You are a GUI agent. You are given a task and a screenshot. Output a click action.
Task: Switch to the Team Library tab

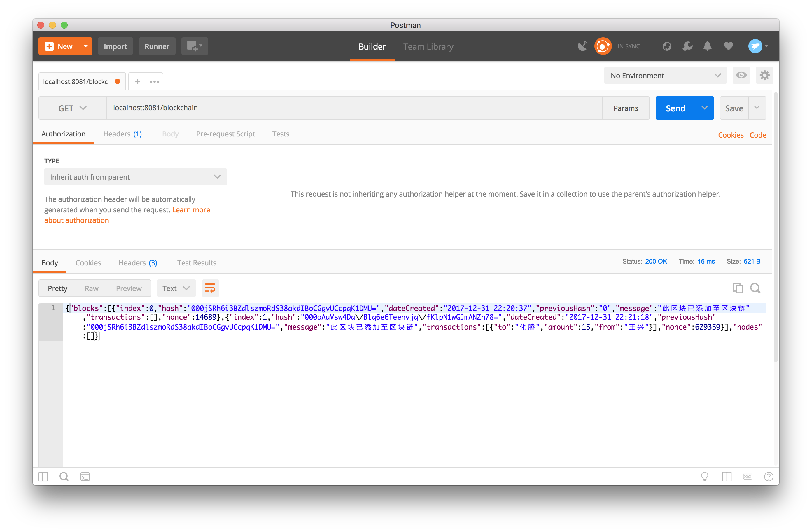click(x=428, y=46)
